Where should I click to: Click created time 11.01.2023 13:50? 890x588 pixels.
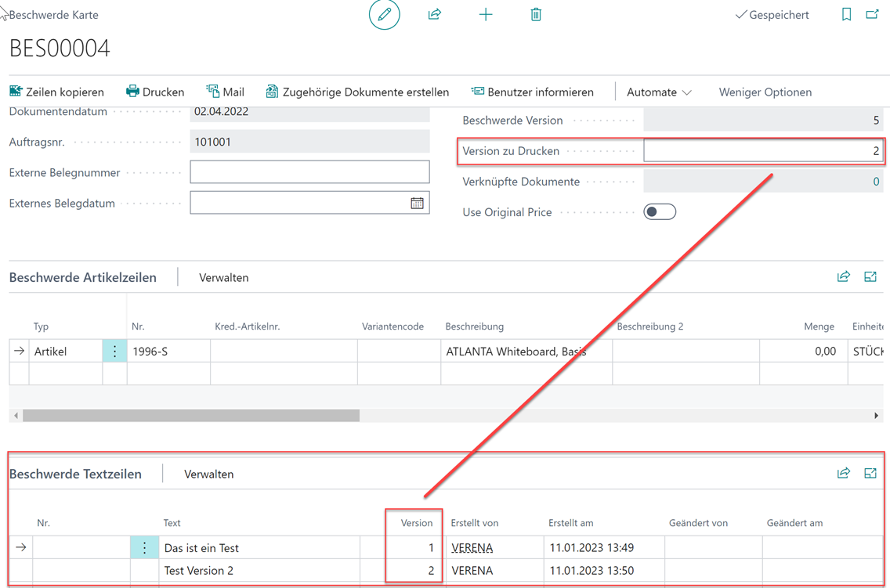(x=604, y=571)
